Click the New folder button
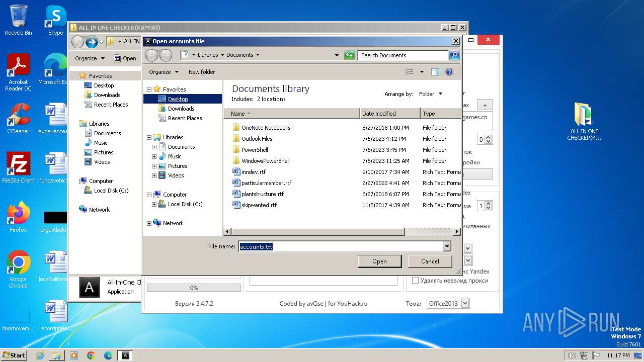Screen dimensions: 644x362 click(202, 72)
